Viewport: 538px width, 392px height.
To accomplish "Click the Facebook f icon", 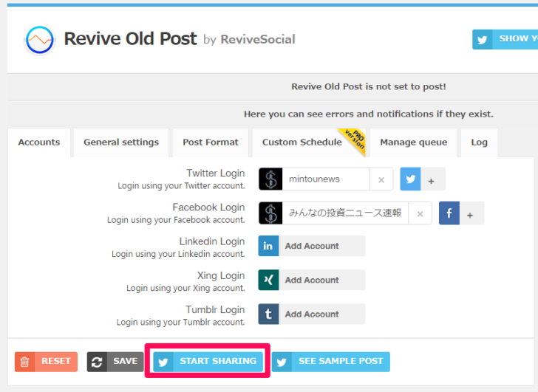I will click(x=449, y=213).
